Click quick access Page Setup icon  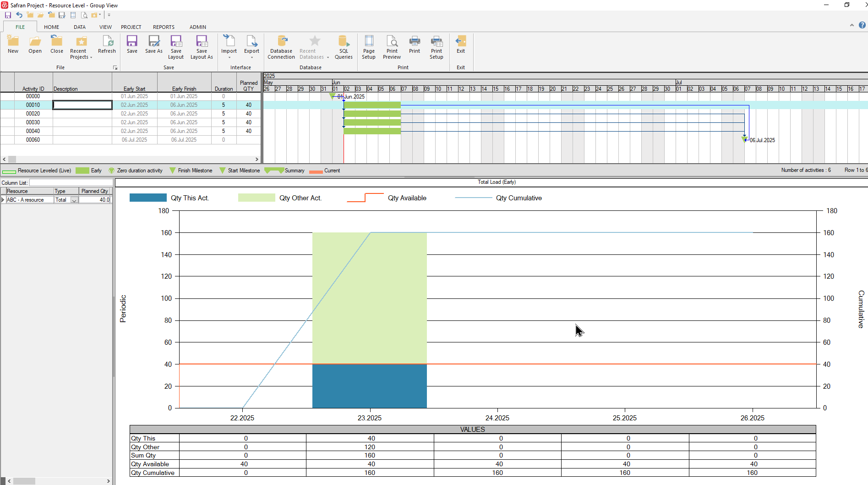(73, 15)
